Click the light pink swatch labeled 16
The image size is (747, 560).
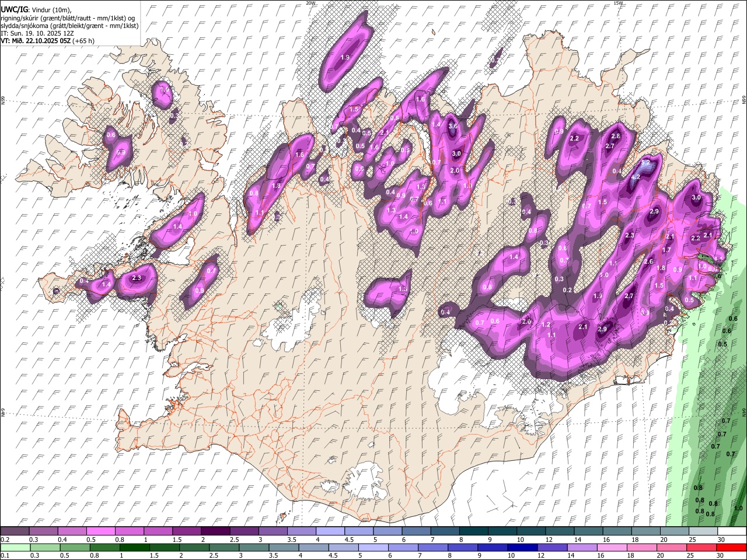pos(612,547)
